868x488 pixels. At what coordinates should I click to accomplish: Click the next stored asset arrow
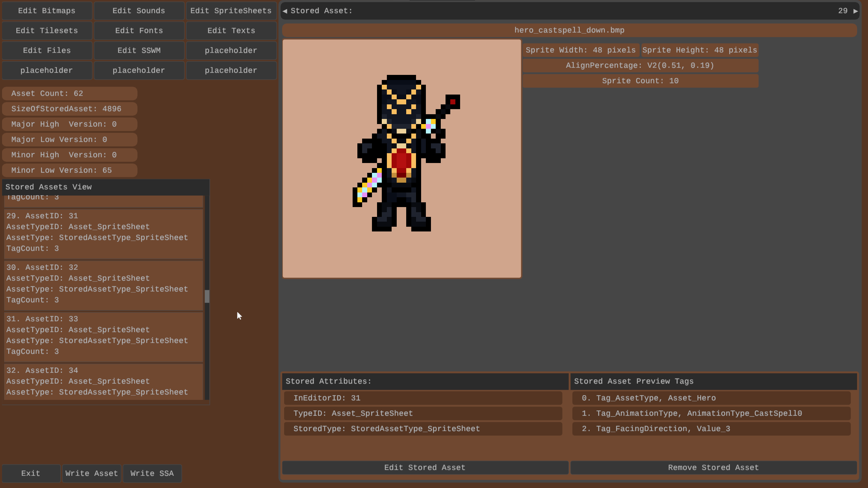point(855,11)
